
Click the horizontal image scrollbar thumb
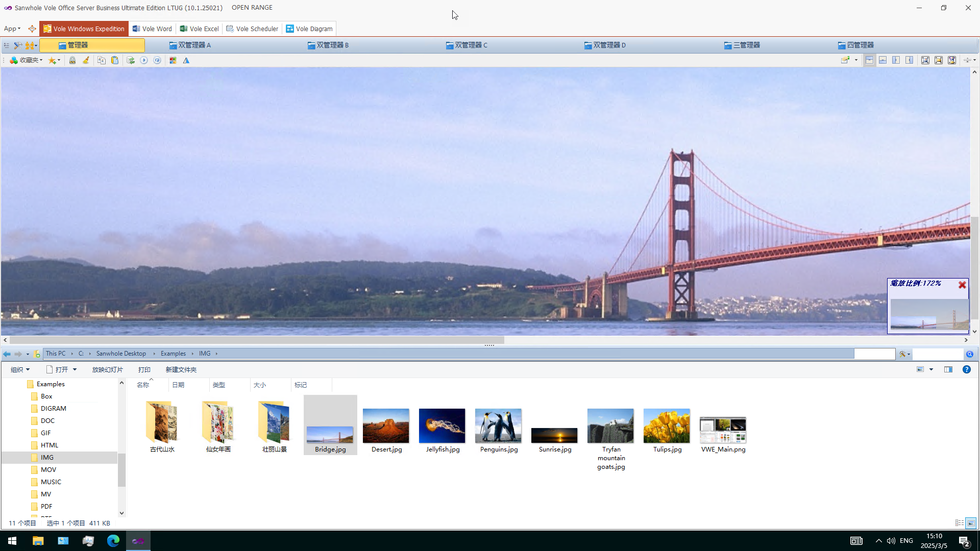click(257, 340)
